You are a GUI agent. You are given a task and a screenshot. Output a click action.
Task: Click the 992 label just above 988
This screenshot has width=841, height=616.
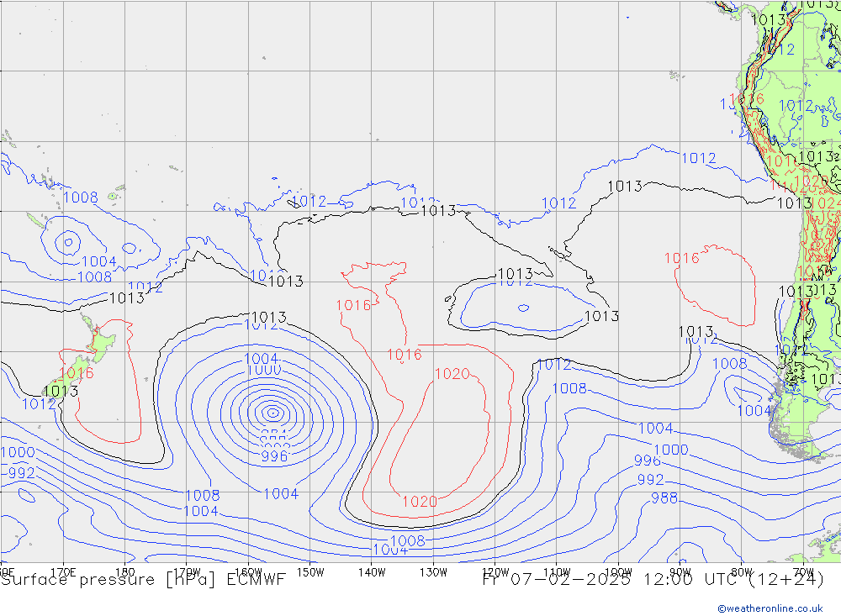point(651,479)
